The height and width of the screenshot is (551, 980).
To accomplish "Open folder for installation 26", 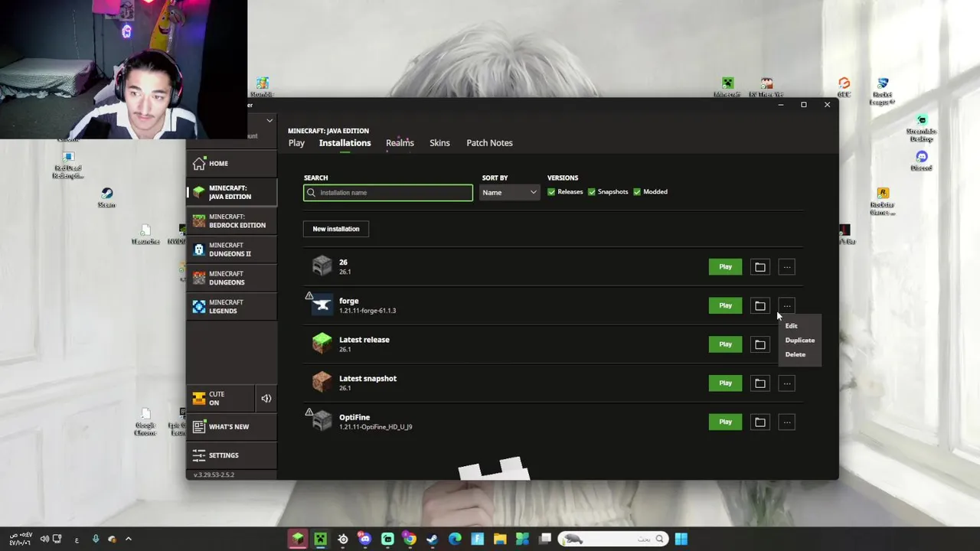I will [759, 267].
